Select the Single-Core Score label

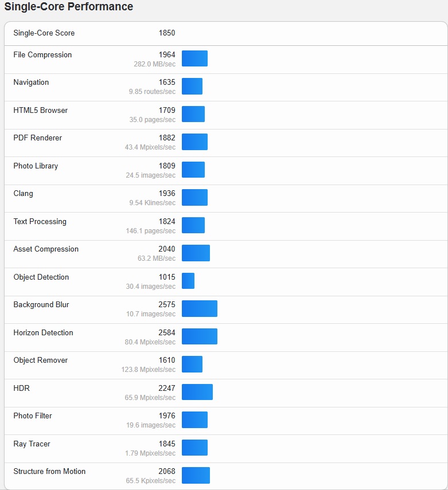[x=44, y=33]
